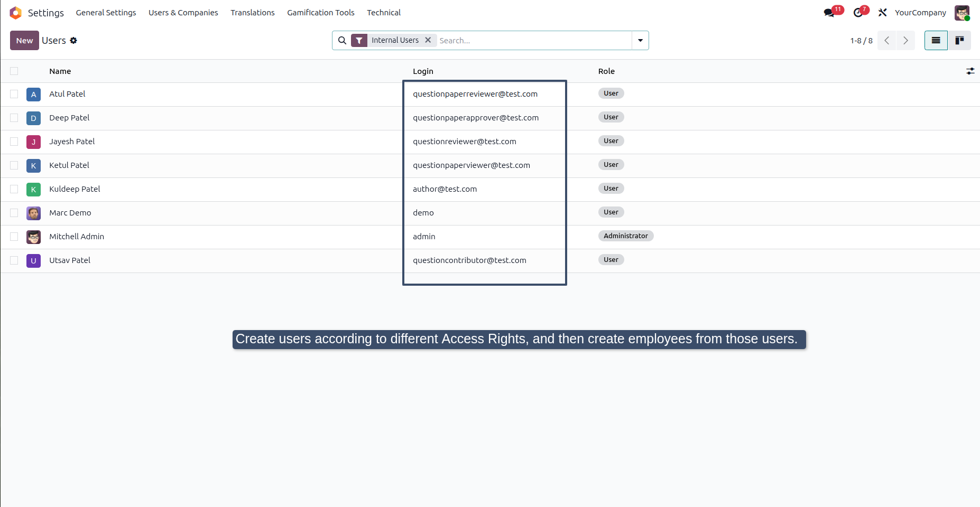
Task: Expand the search options dropdown arrow
Action: coord(640,40)
